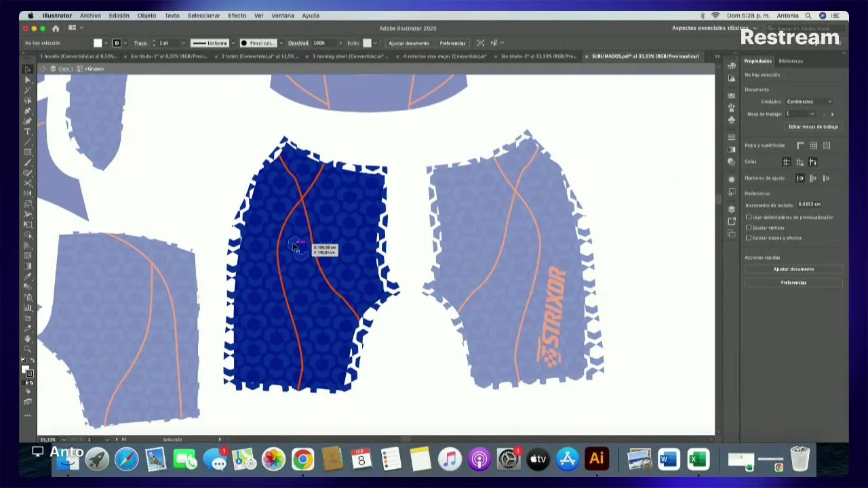Open Adobe Illustrator in the Dock

597,460
